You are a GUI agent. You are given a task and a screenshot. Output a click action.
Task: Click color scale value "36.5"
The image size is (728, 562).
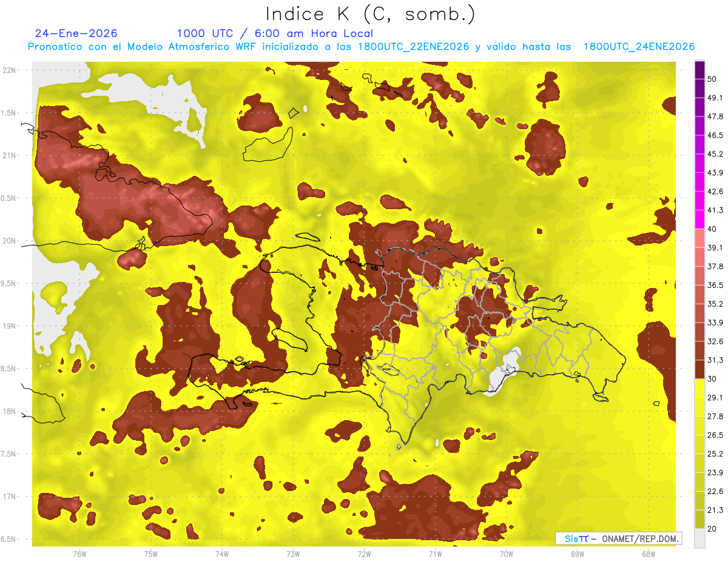pos(715,285)
